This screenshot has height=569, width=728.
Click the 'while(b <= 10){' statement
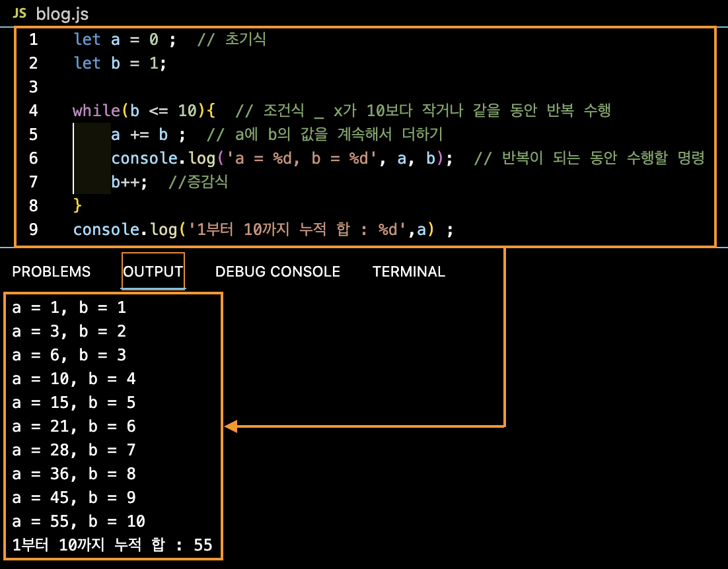tap(144, 110)
